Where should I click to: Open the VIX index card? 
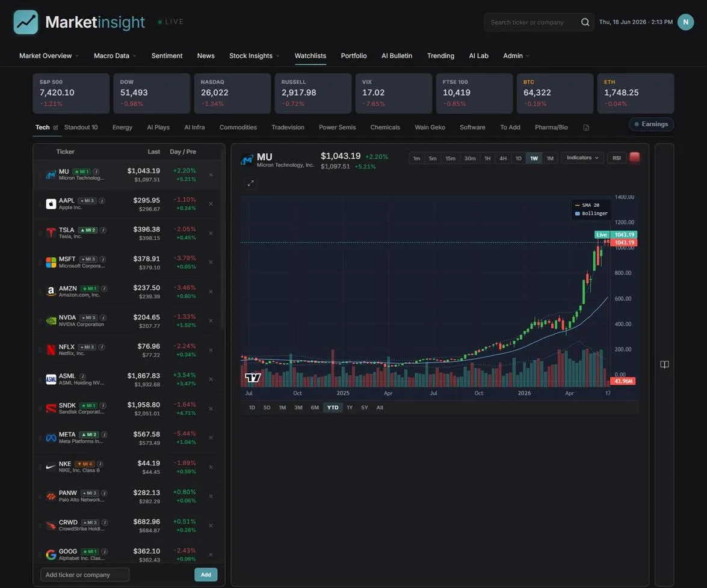pos(394,93)
